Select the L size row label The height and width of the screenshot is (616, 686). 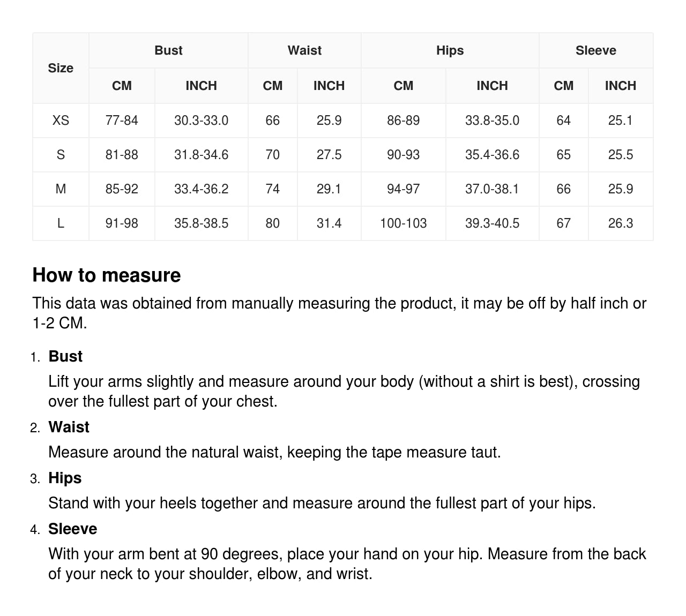(61, 223)
